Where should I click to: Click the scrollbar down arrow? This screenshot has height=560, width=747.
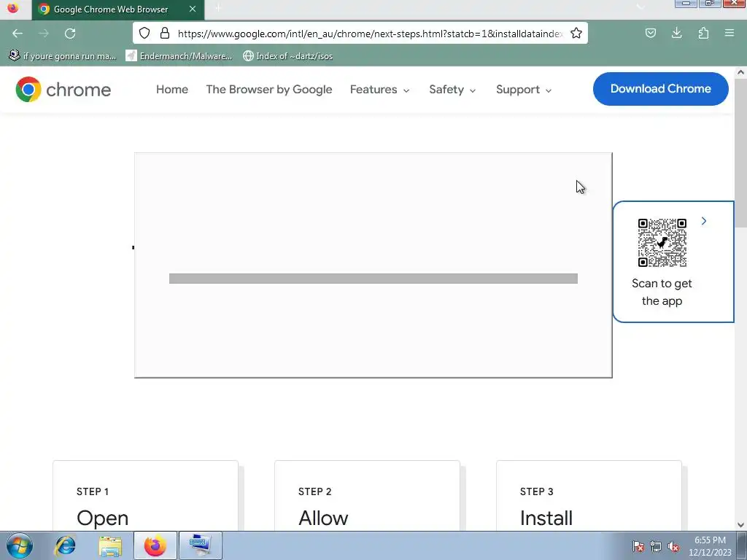[x=740, y=525]
